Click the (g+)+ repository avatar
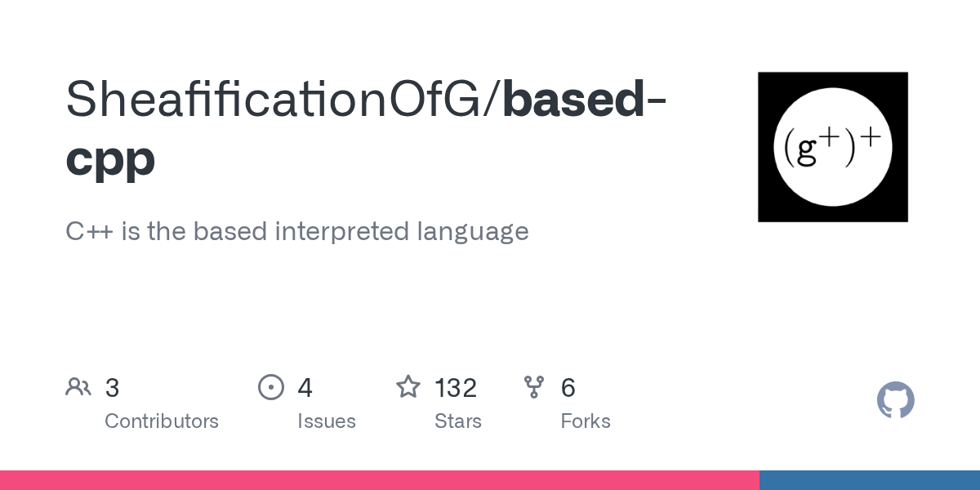The image size is (980, 490). 833,147
